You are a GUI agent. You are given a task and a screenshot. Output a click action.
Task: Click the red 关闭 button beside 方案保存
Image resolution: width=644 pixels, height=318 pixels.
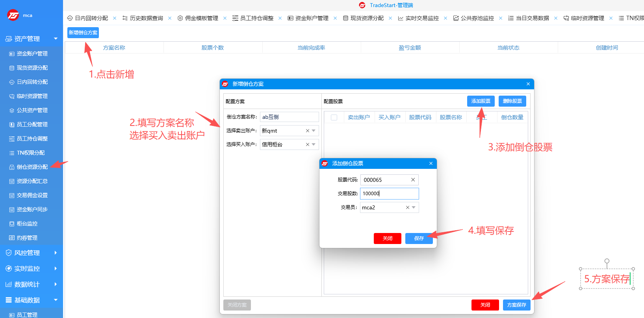(485, 305)
